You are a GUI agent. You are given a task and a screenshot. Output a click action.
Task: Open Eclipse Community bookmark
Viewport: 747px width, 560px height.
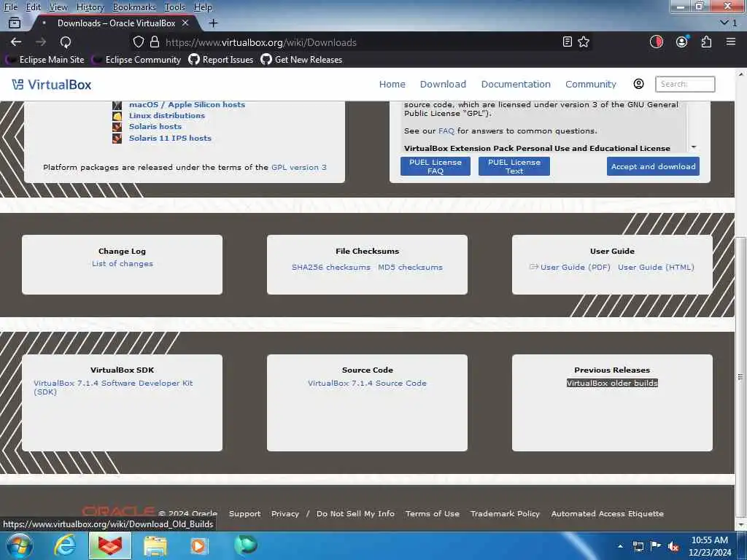tap(137, 60)
